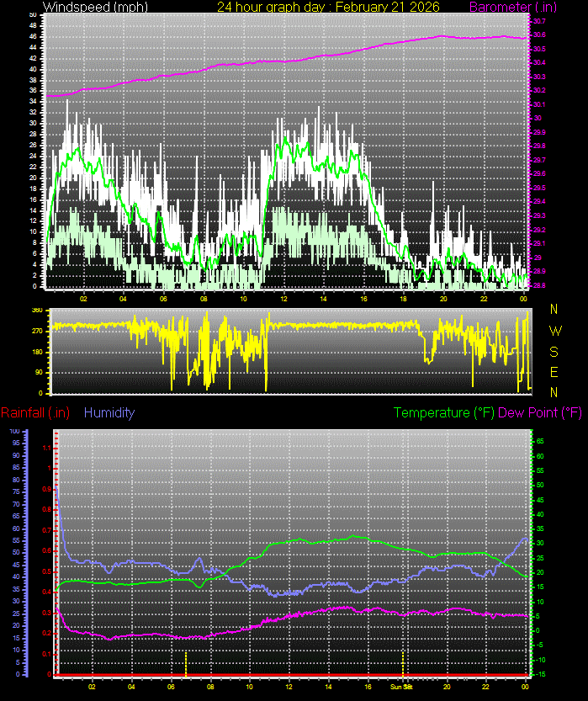This screenshot has height=701, width=588.
Task: Click the red 'Rainfall (.in)' legend label
Action: [35, 412]
